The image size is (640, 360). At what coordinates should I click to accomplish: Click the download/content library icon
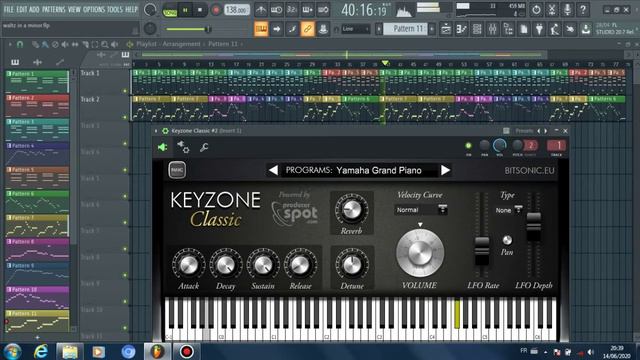[586, 29]
